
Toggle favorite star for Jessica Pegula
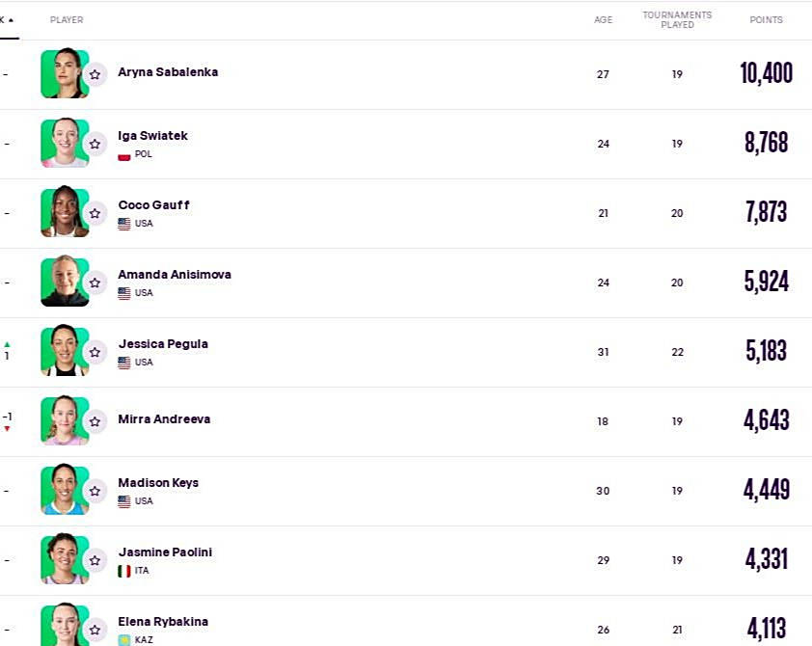point(95,352)
